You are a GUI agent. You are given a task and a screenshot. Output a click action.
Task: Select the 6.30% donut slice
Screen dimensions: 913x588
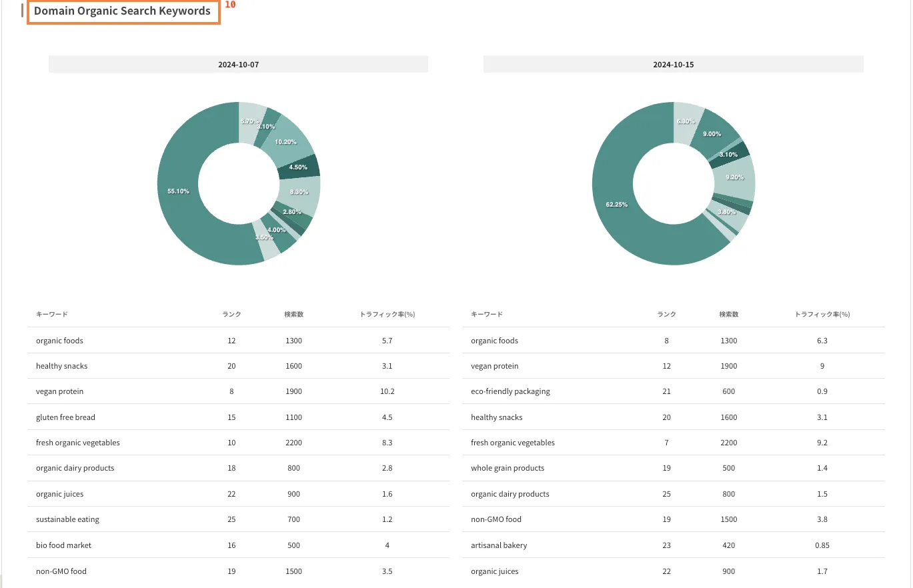686,121
